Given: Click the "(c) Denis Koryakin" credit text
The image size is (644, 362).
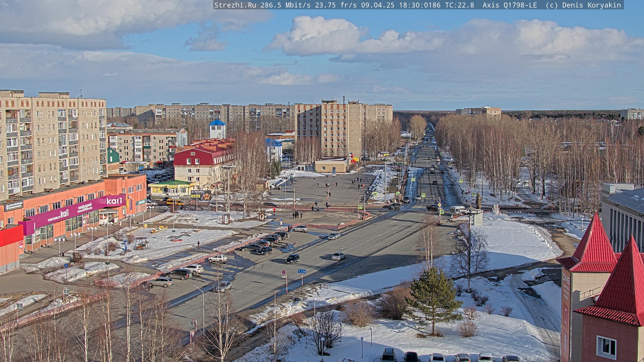Looking at the screenshot, I should click(x=583, y=5).
